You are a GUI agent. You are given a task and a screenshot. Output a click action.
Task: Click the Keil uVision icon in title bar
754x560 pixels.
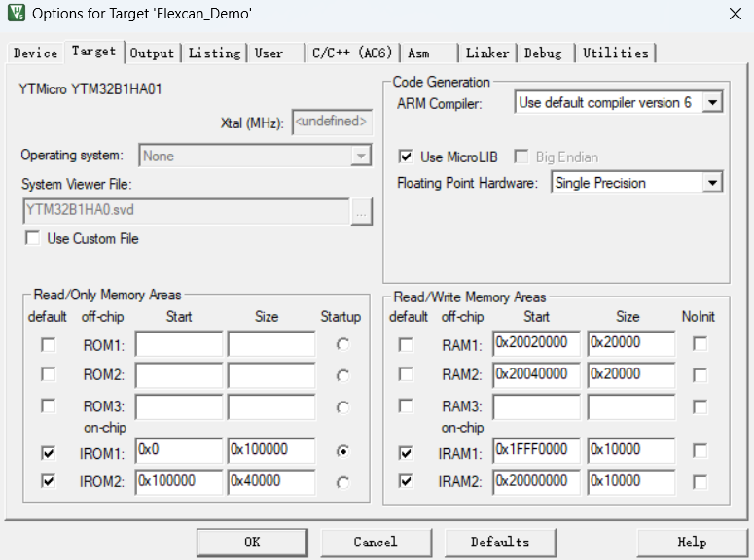coord(17,13)
